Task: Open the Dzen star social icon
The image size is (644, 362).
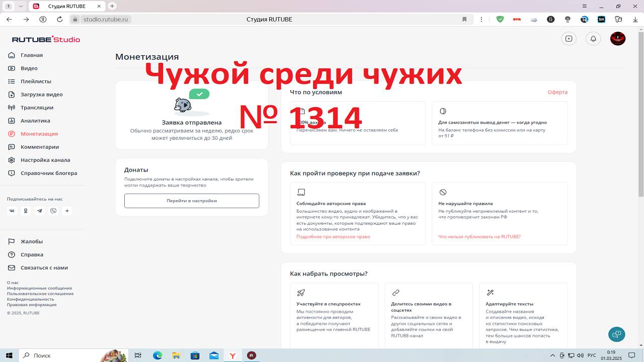Action: point(67,211)
